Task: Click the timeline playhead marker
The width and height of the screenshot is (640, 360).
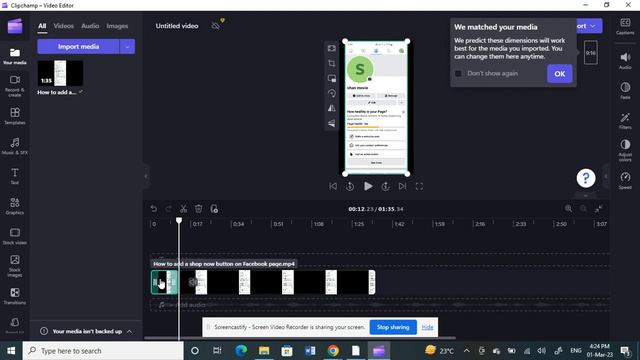Action: coord(179,220)
